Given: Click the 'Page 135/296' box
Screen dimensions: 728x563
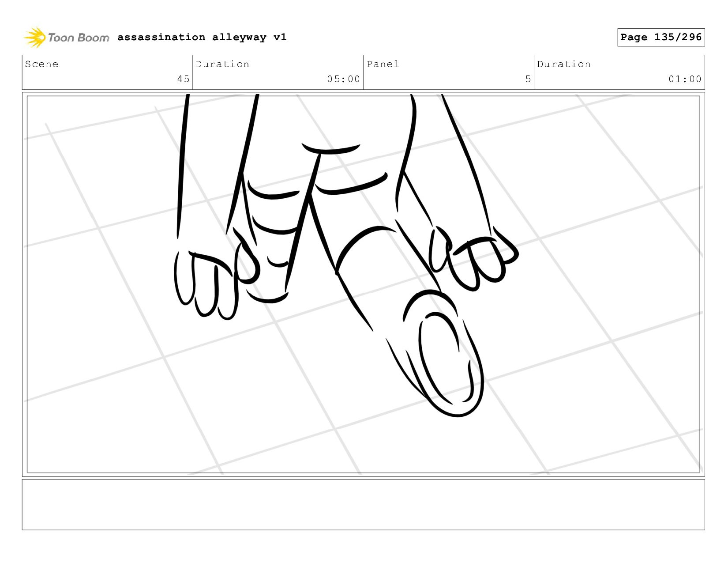Looking at the screenshot, I should 661,37.
